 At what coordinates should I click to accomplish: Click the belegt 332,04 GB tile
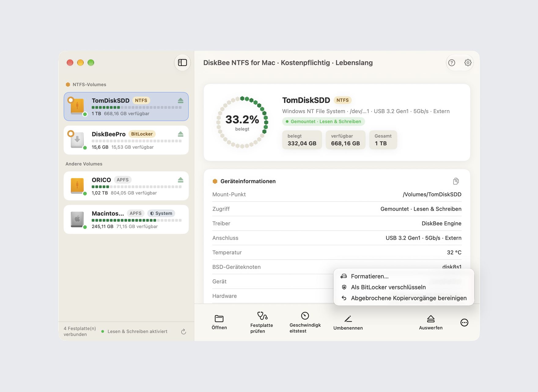(302, 140)
